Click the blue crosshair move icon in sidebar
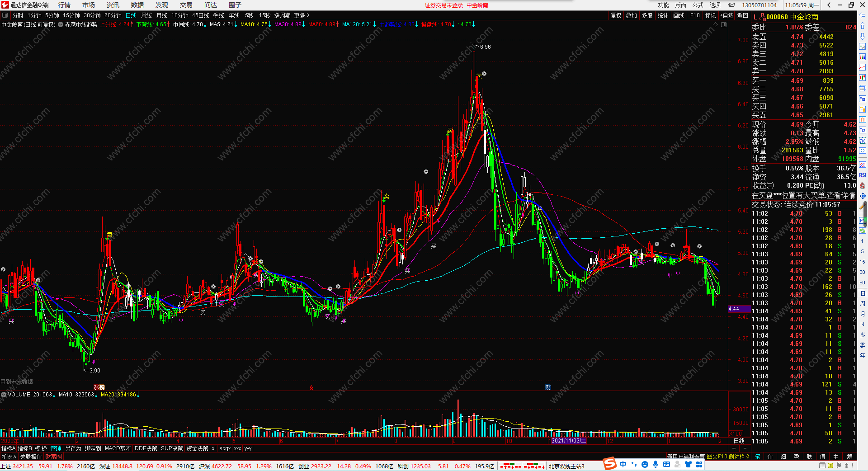The image size is (868, 471). tap(862, 196)
